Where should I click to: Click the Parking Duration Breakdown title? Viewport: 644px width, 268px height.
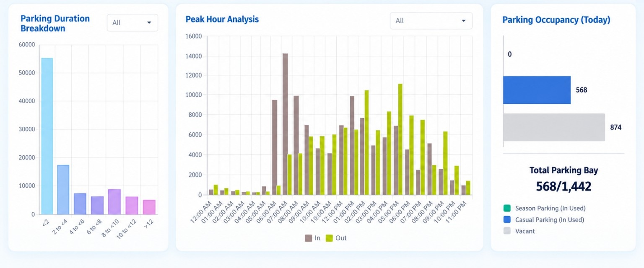[55, 23]
